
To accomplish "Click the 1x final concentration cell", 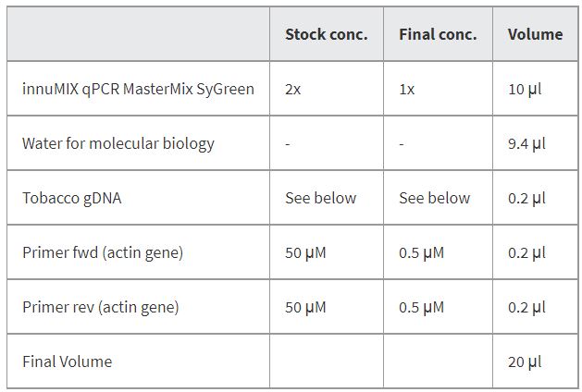I will pos(407,89).
